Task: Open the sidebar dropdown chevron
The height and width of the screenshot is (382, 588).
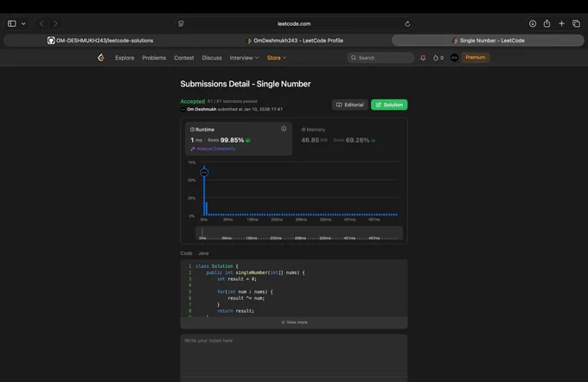Action: pos(23,23)
